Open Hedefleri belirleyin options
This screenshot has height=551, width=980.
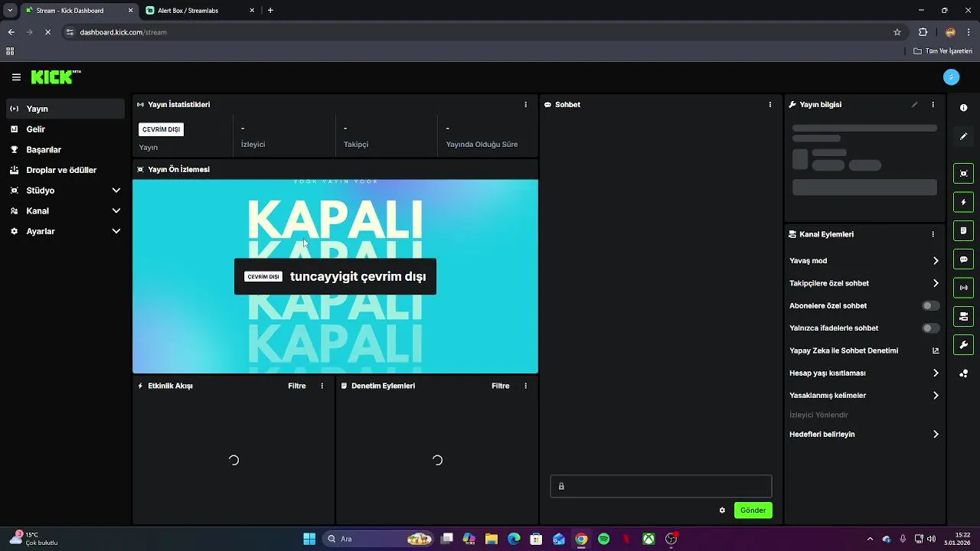(x=864, y=434)
